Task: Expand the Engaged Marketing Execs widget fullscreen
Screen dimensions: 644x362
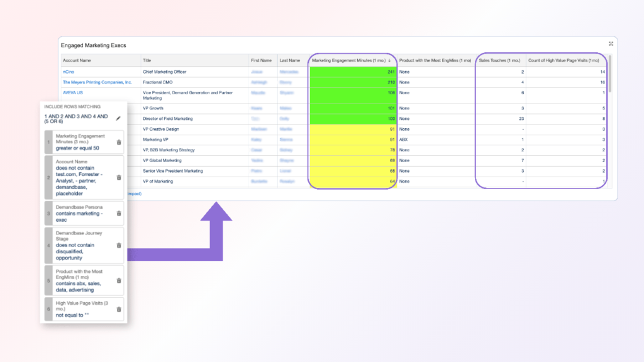Action: [x=611, y=44]
